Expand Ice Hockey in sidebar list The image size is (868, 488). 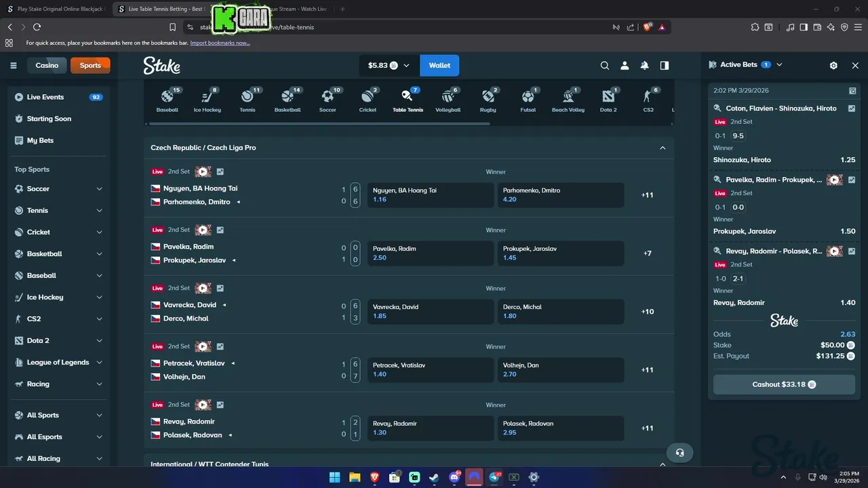(58, 298)
